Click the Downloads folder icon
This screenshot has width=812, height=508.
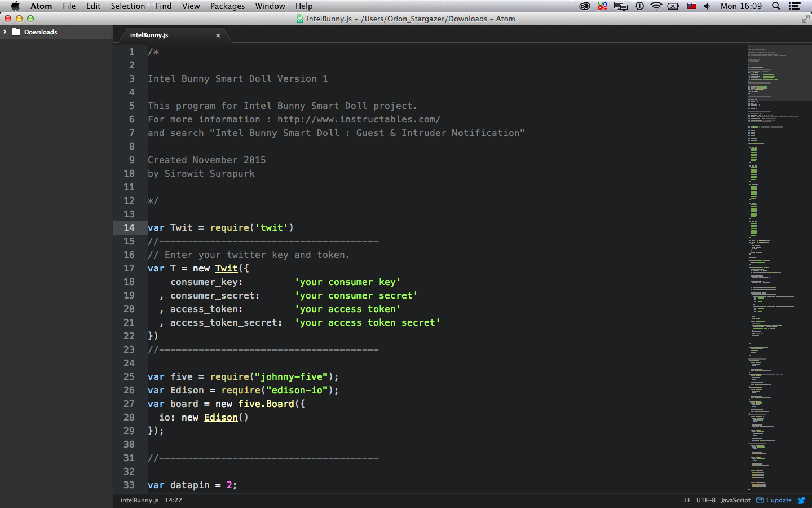[16, 32]
